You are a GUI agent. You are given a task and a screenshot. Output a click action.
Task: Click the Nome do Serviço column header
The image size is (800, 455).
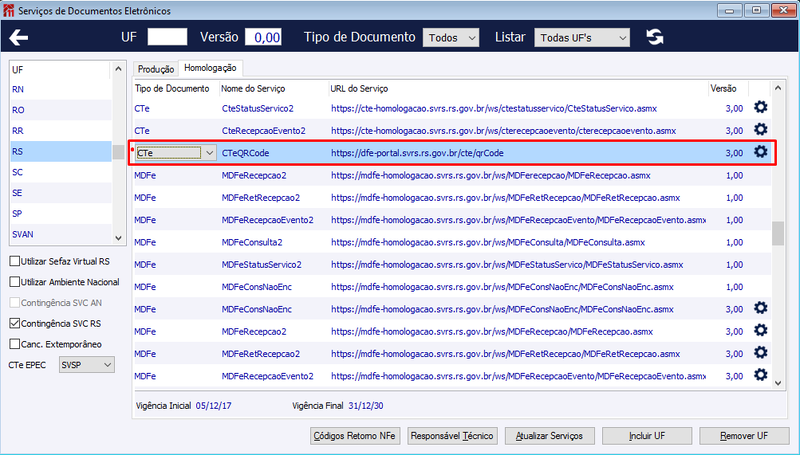(253, 89)
